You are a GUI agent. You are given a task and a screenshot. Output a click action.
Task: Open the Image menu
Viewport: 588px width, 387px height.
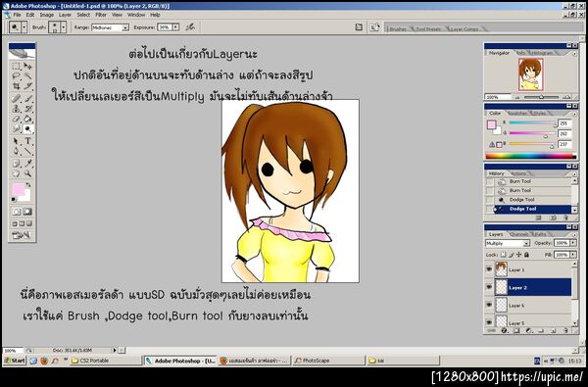(x=47, y=15)
